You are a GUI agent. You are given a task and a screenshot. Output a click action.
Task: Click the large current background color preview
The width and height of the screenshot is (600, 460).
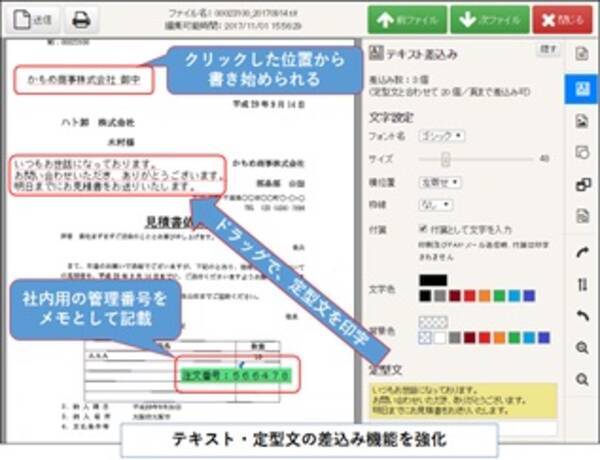(433, 322)
